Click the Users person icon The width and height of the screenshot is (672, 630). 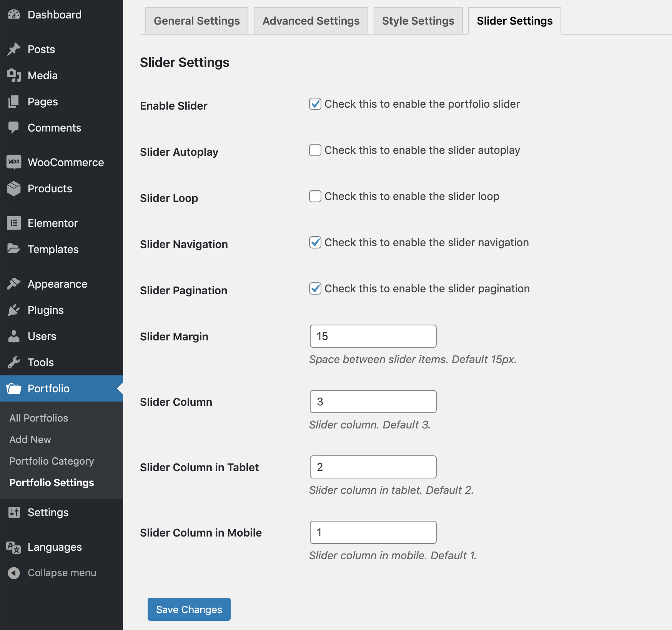click(14, 336)
